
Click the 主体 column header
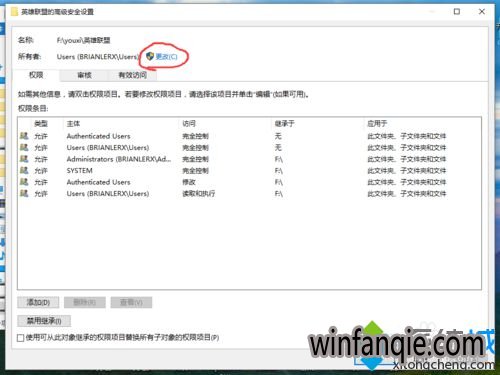[x=73, y=124]
